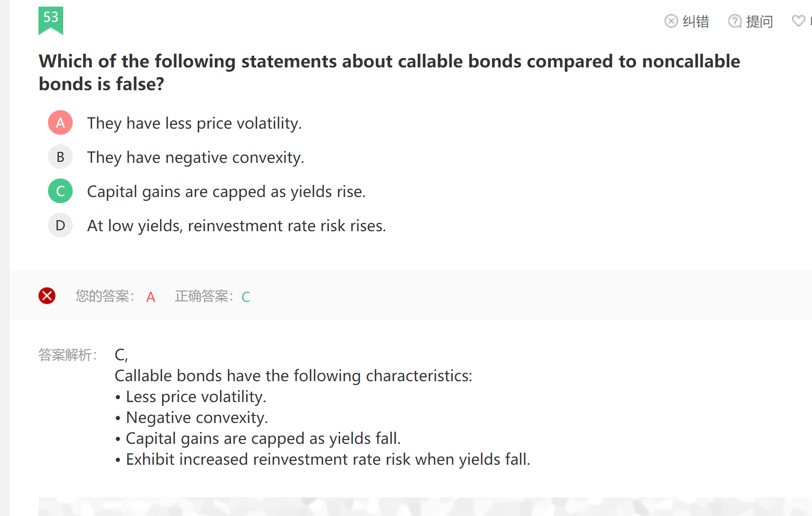Open the 提问 ask question link
The width and height of the screenshot is (812, 516).
point(751,21)
